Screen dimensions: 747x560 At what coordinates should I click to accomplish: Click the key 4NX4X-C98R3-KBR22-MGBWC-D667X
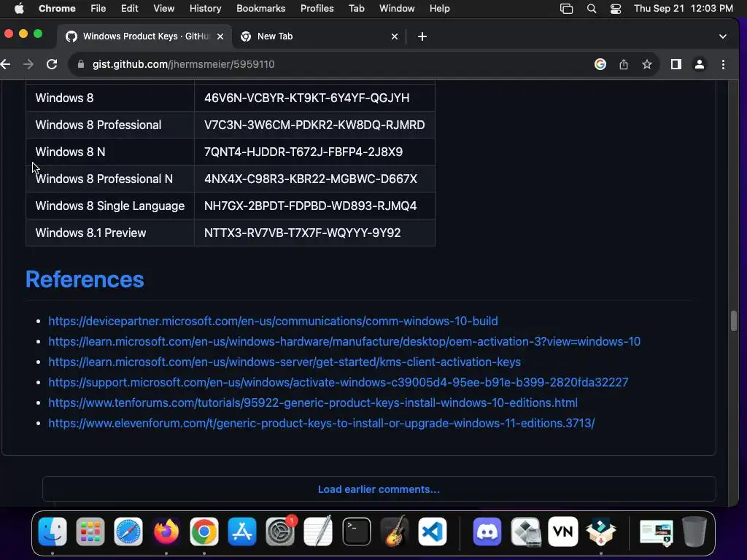[311, 179]
